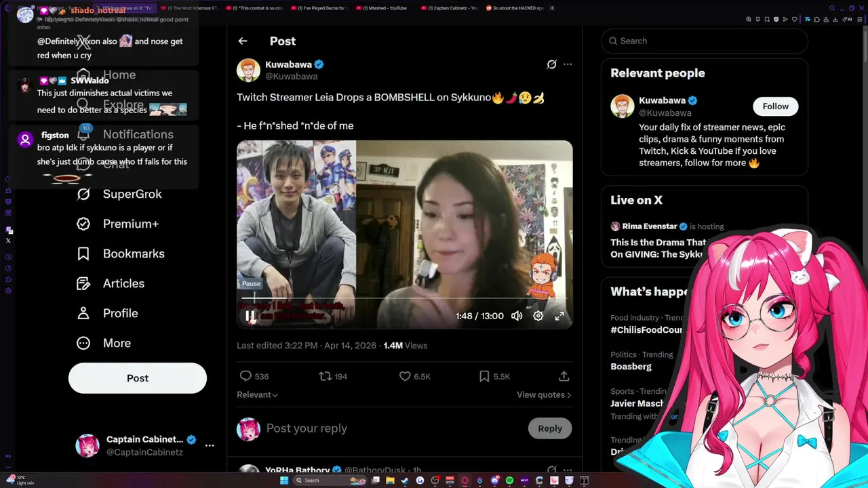Open the weather widget showing Light rain

coord(20,480)
